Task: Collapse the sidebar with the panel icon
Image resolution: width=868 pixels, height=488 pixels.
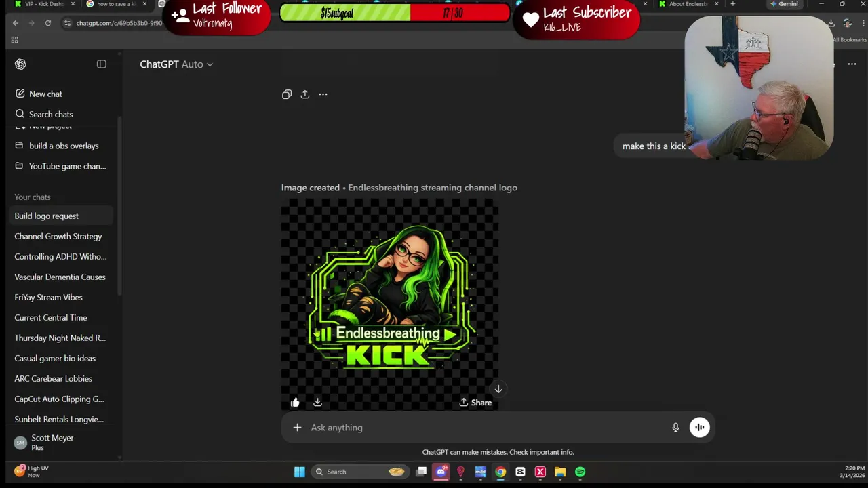Action: (102, 64)
